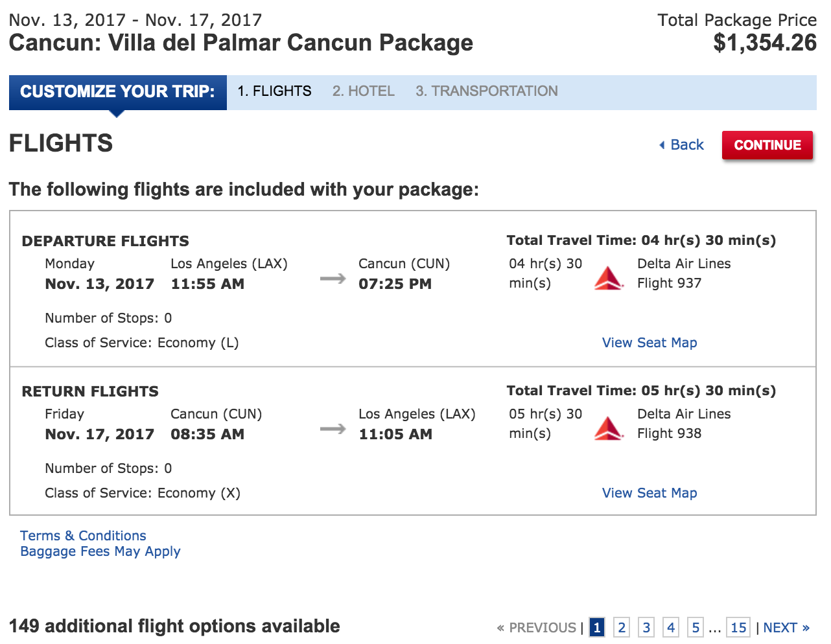Click NEXT to see more flights

point(781,627)
